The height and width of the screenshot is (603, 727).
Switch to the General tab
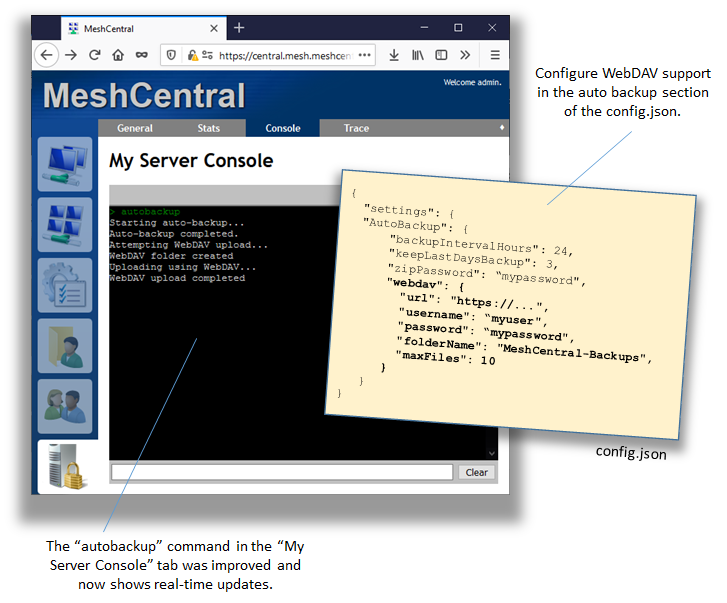click(134, 128)
